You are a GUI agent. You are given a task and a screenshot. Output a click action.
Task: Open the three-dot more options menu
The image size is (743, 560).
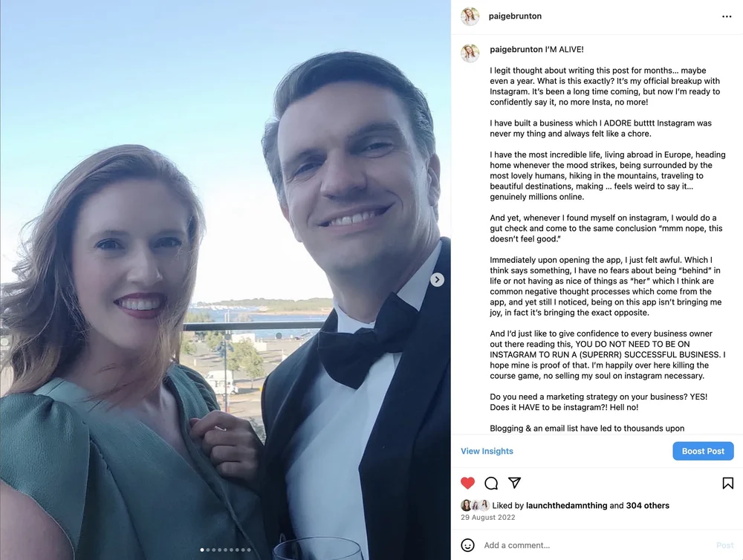727,16
